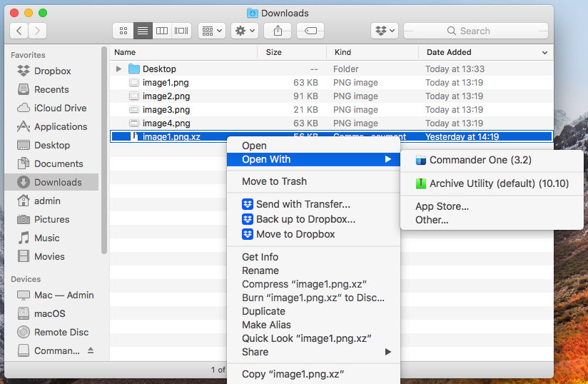Image resolution: width=588 pixels, height=384 pixels.
Task: Switch to column view in toolbar
Action: (x=162, y=31)
